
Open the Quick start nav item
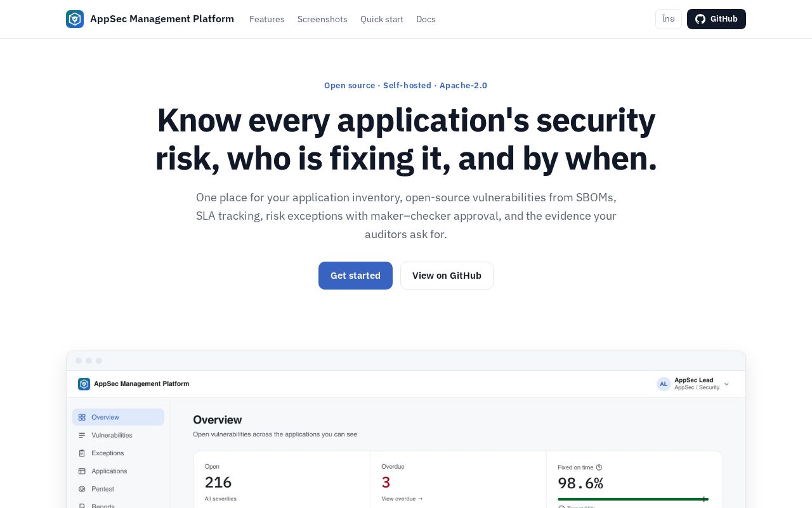pyautogui.click(x=382, y=19)
